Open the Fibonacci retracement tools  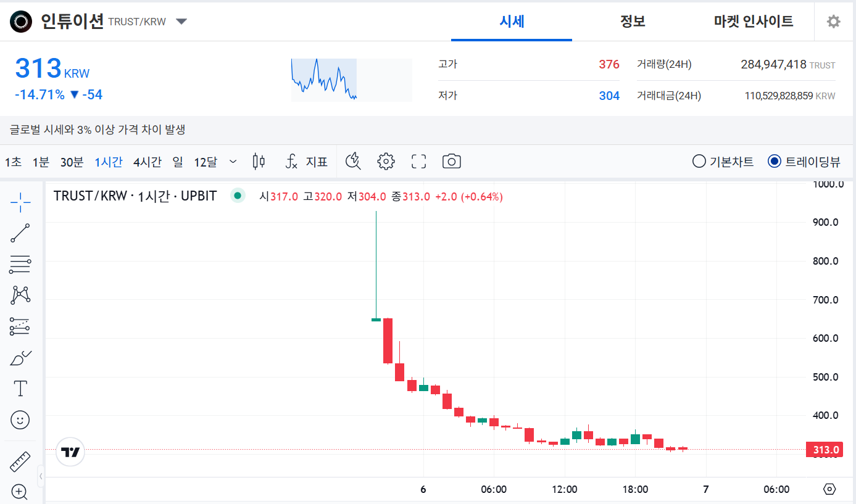point(20,264)
